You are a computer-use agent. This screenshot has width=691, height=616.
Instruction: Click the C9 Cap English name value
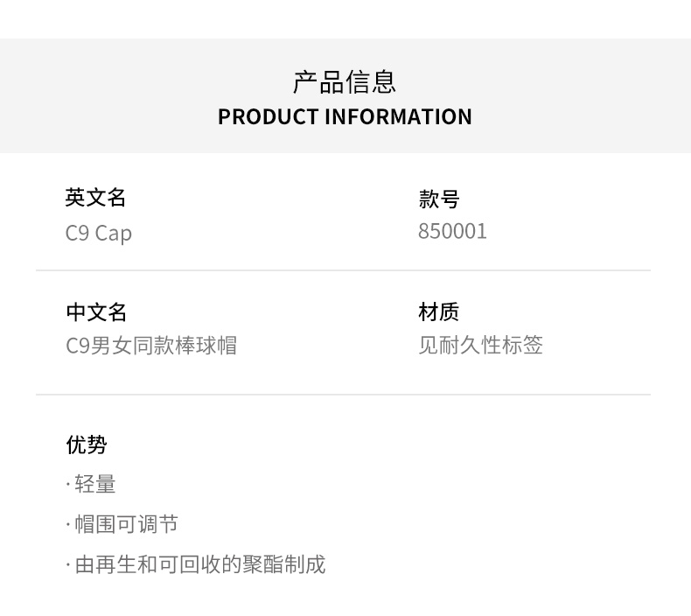(x=99, y=234)
